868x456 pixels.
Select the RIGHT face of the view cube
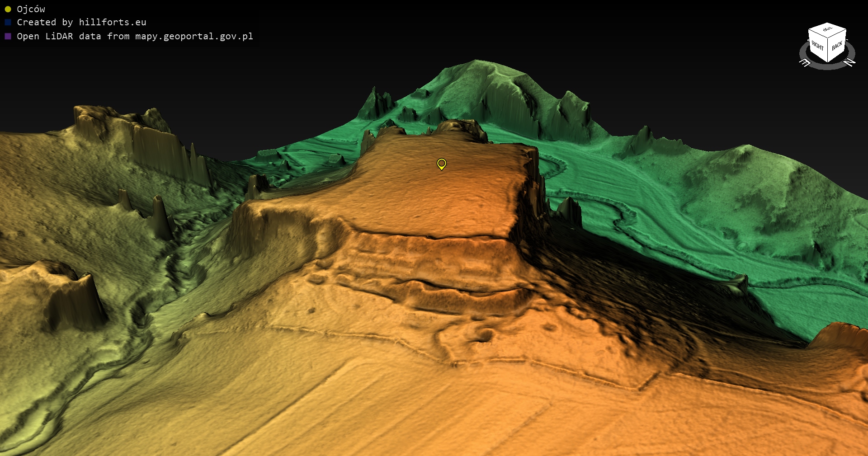point(818,46)
